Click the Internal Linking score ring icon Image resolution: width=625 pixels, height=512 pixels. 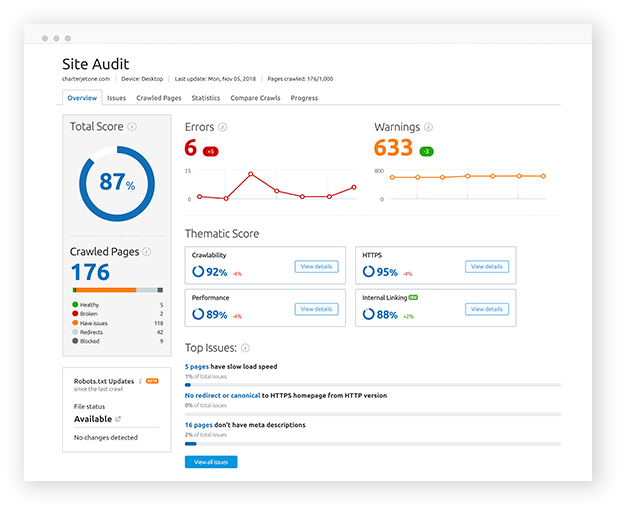pos(368,314)
